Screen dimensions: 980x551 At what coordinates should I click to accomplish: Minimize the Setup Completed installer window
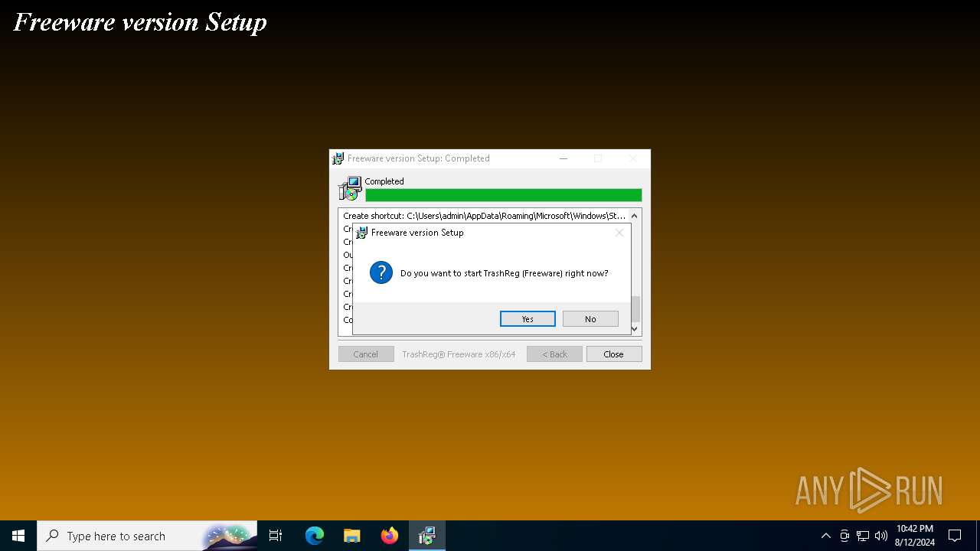click(x=563, y=158)
